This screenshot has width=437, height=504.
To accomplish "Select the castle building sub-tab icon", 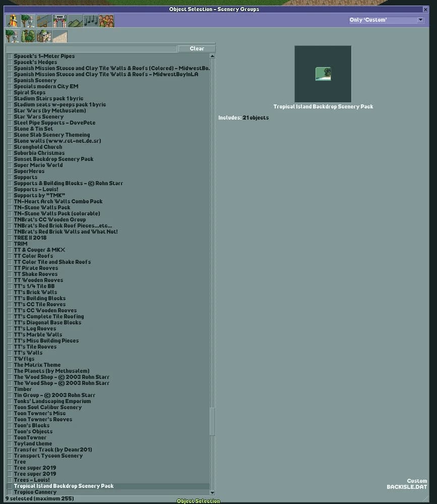I will [x=44, y=36].
